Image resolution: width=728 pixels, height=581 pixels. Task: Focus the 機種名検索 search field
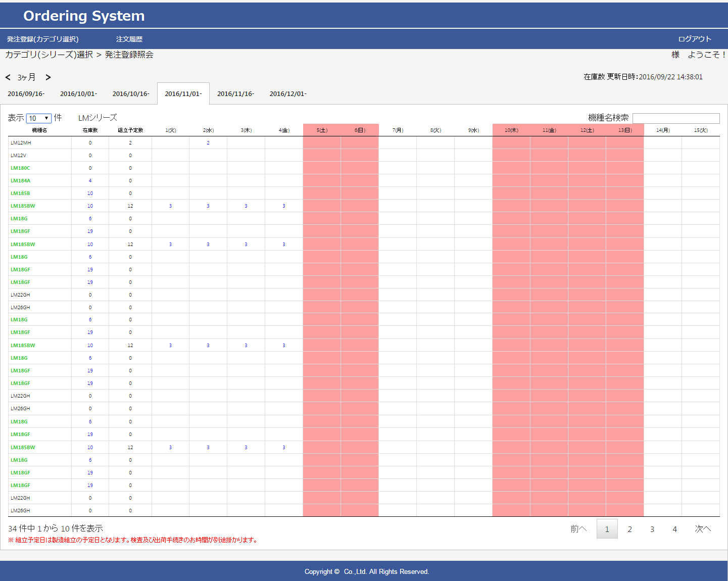coord(676,118)
